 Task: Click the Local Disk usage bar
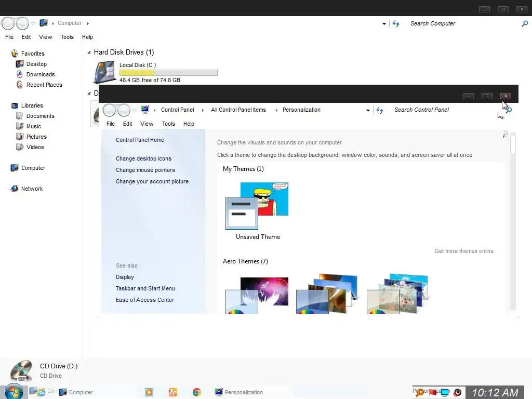coord(168,73)
